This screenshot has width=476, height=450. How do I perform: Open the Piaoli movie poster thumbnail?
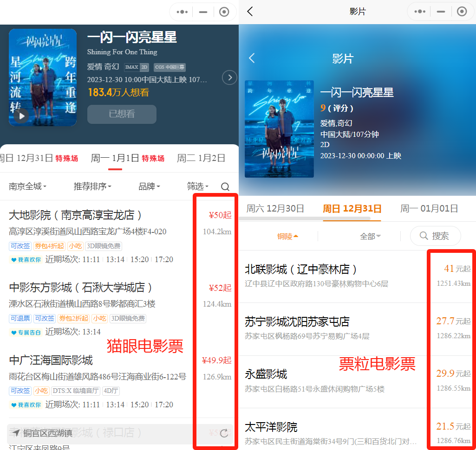[x=279, y=129]
